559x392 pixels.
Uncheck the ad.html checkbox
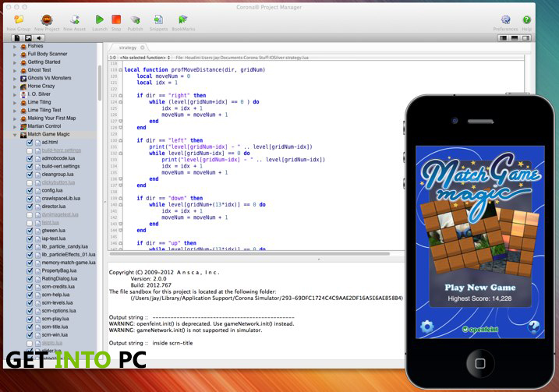(30, 142)
